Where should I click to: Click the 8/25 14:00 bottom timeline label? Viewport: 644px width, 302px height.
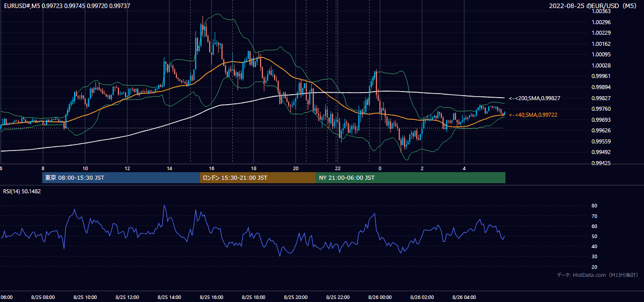click(169, 297)
